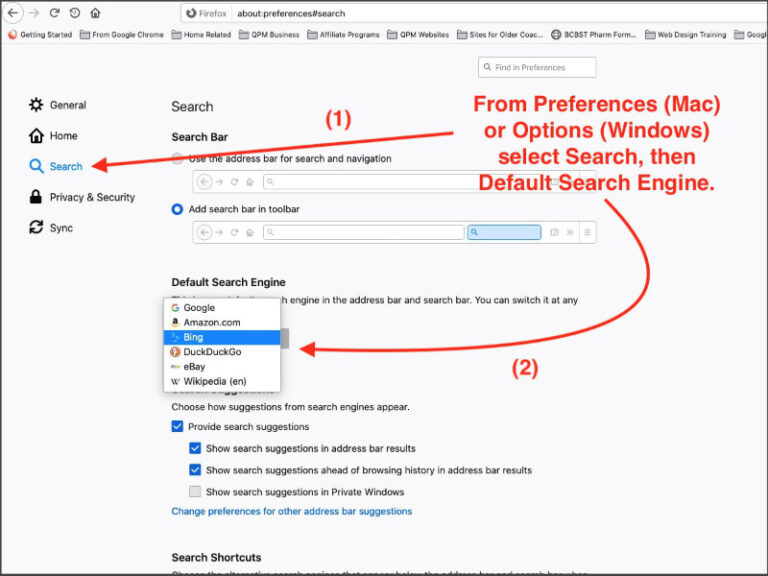Open the Affiliate Programs bookmarks folder
Screen dimensions: 768x576
tap(343, 35)
